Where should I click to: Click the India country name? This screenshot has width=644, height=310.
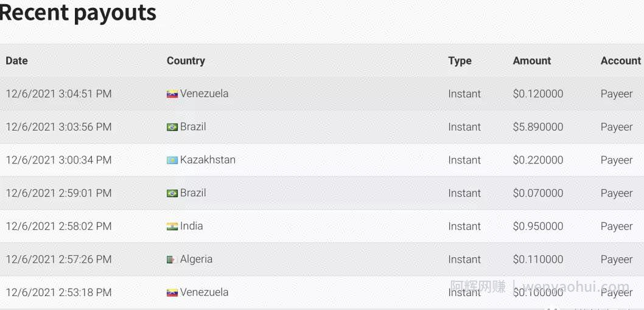(191, 226)
